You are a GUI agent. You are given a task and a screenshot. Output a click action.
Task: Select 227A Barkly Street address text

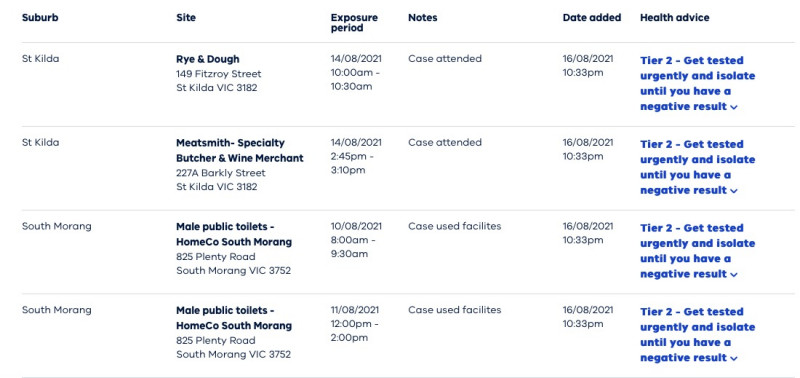[x=221, y=173]
